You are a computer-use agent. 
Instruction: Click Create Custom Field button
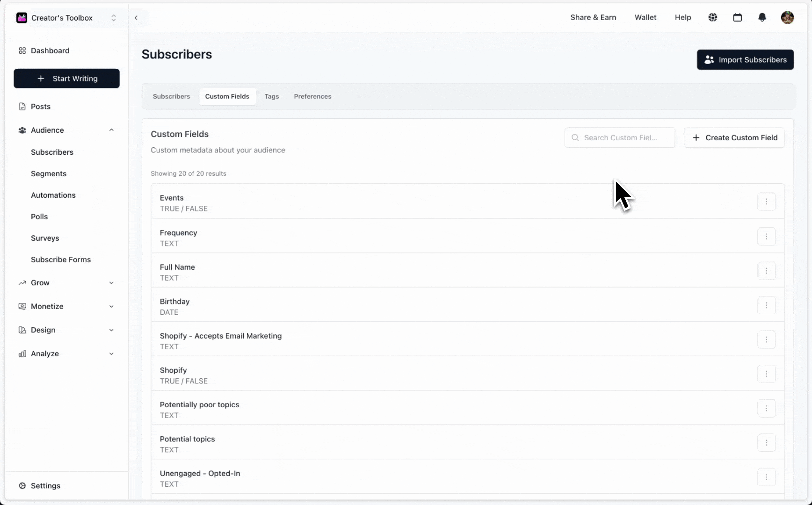(734, 137)
